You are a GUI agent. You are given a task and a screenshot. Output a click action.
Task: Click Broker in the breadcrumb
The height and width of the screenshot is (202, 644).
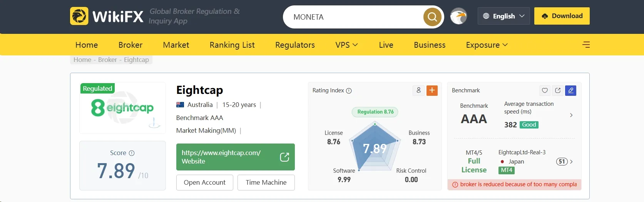click(x=107, y=60)
